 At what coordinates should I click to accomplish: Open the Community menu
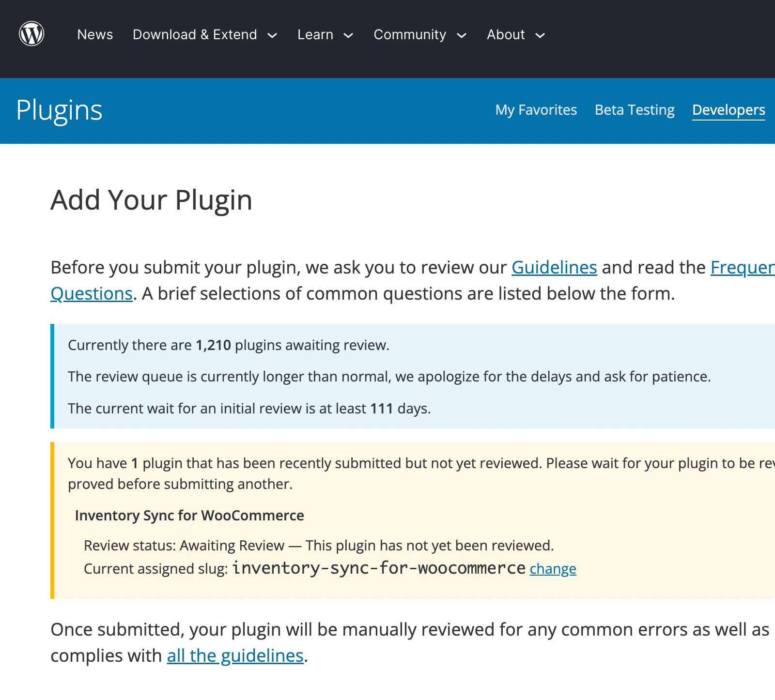pyautogui.click(x=410, y=35)
